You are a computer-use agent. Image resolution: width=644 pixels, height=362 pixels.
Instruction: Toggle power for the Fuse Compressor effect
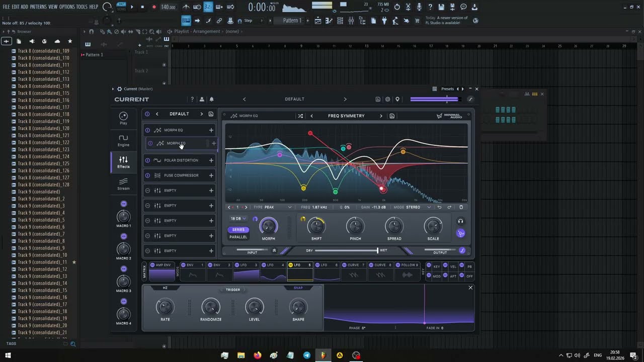147,175
